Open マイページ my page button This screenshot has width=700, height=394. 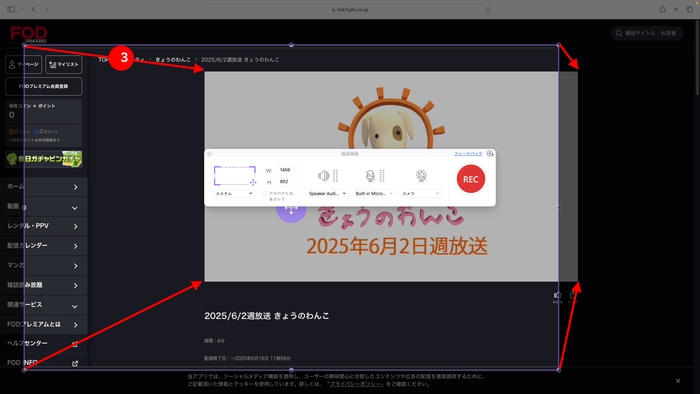24,64
